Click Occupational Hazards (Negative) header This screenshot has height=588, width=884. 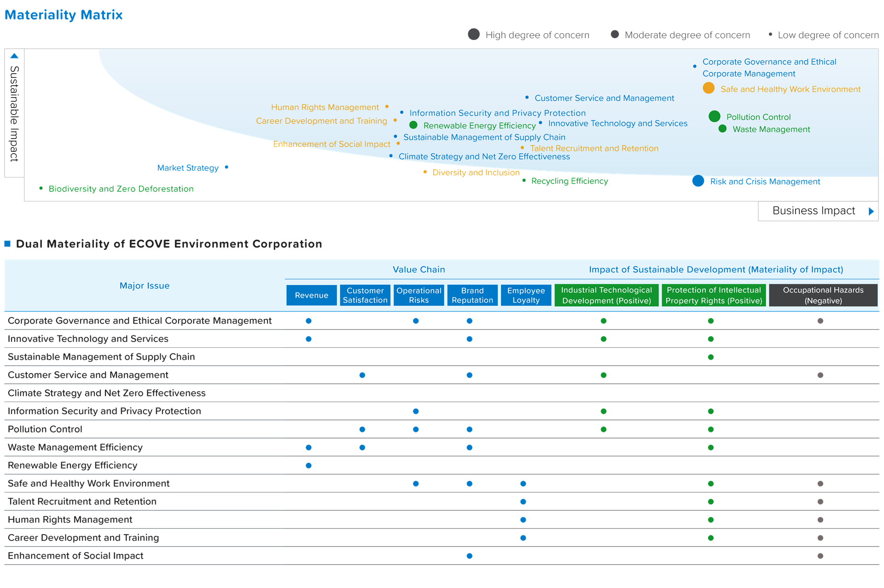click(823, 295)
